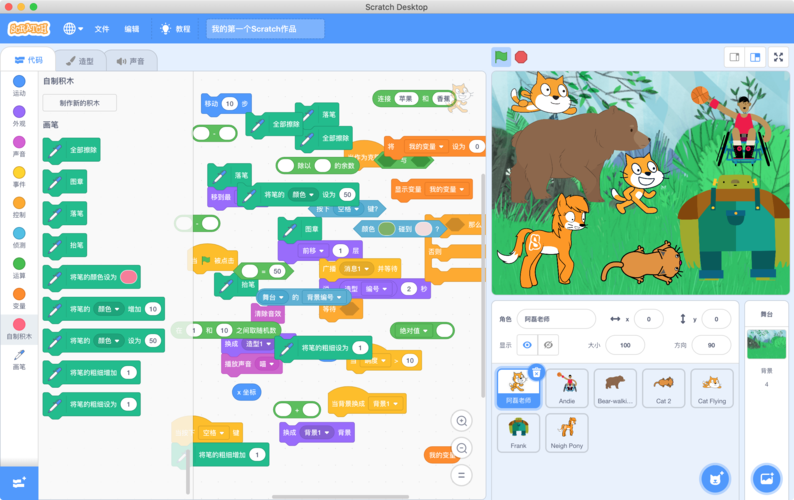794x500 pixels.
Task: Switch to large stage layout
Action: pos(755,57)
